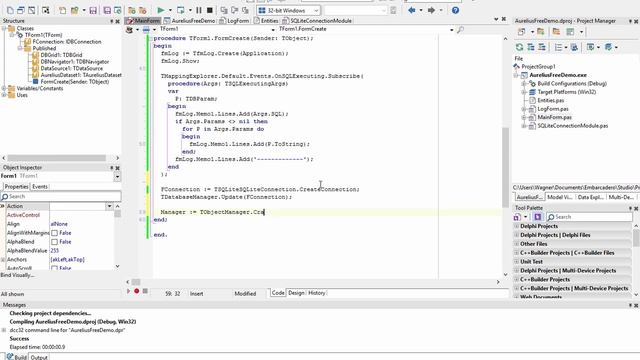Click the Tool Palette search field
The height and width of the screenshot is (360, 640).
pyautogui.click(x=589, y=217)
